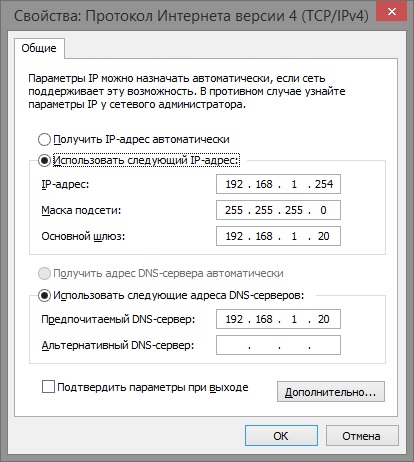Open the Дополнительно… advanced settings
This screenshot has height=462, width=414.
[331, 392]
